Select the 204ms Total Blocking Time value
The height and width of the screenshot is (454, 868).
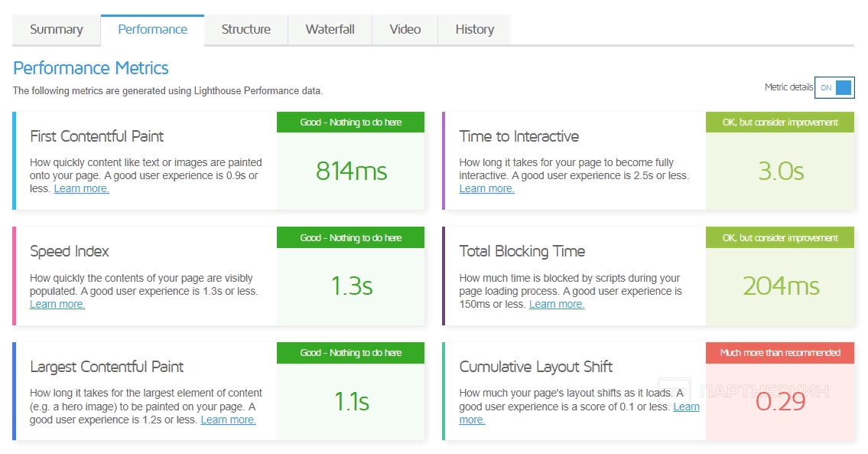pyautogui.click(x=780, y=286)
